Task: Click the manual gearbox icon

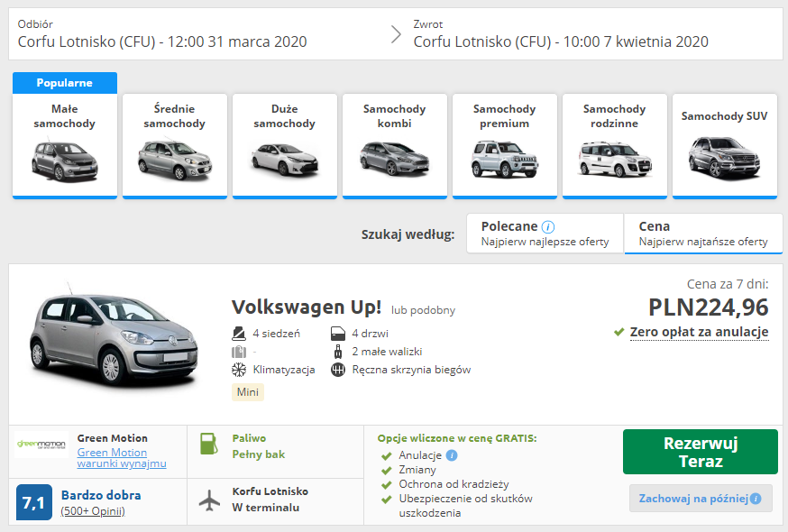Action: click(338, 370)
